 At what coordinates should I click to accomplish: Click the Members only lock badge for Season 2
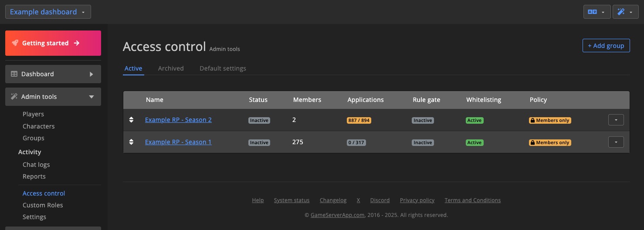550,120
